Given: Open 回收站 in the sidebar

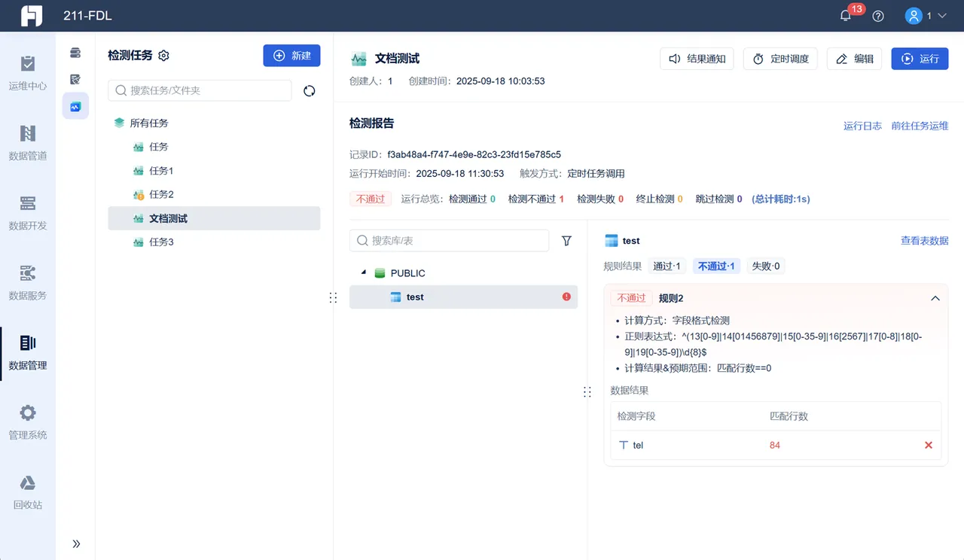Looking at the screenshot, I should 28,492.
